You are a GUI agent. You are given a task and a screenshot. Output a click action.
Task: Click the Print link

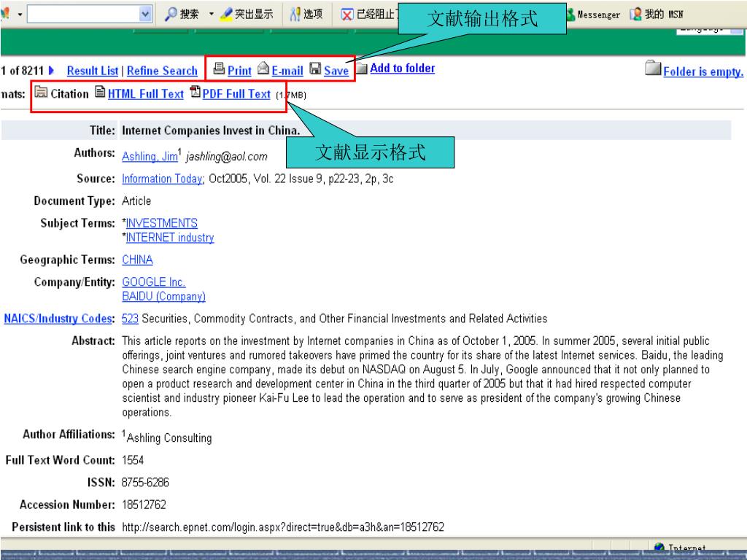point(239,71)
